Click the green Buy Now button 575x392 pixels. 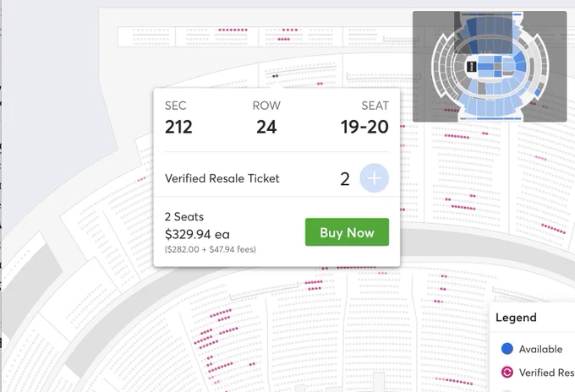coord(347,232)
